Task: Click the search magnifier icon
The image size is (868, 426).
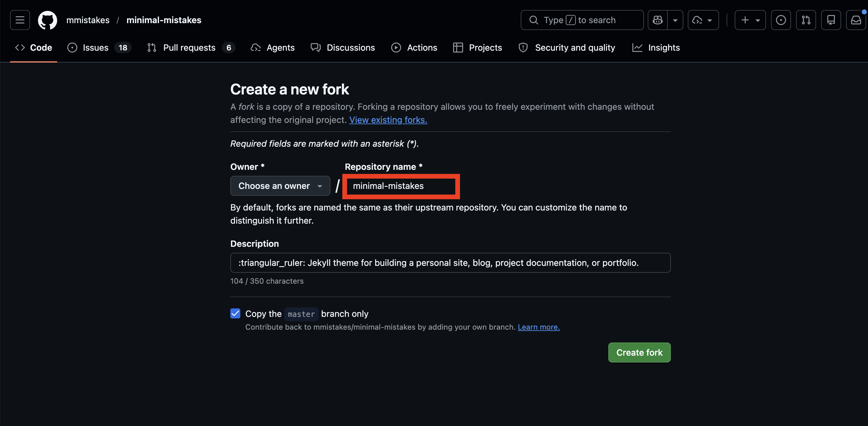Action: point(534,20)
